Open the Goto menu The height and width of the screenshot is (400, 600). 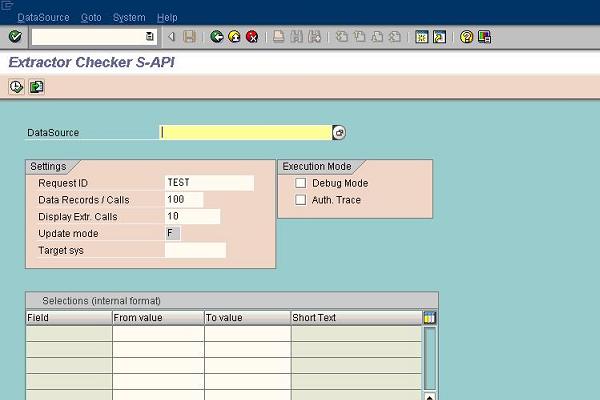click(91, 17)
